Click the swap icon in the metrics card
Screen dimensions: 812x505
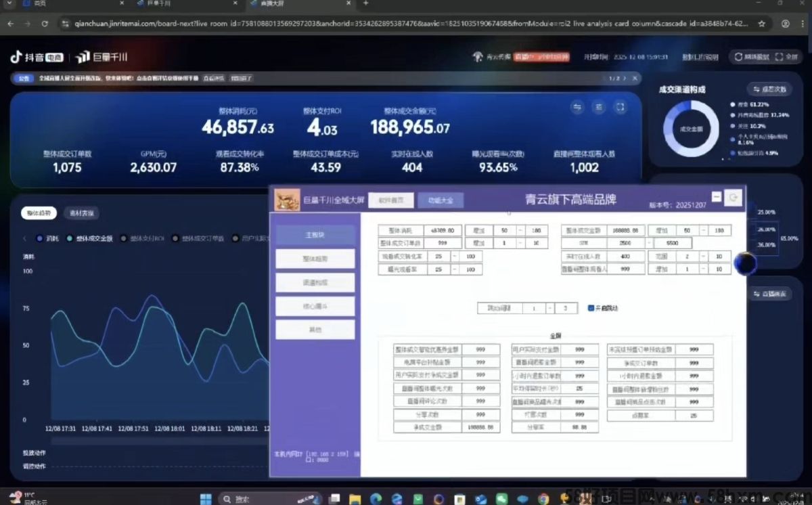pos(577,107)
